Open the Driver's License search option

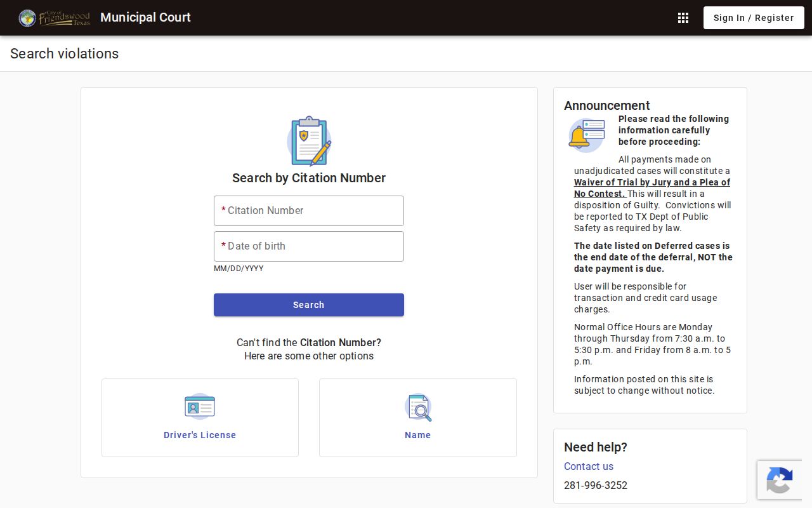200,418
